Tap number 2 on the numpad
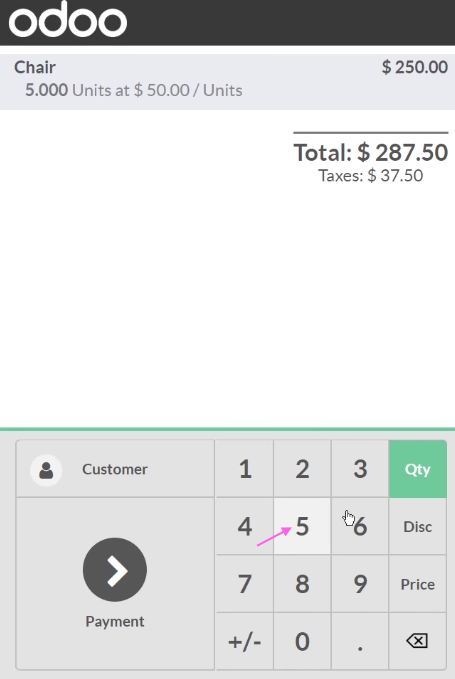Image resolution: width=455 pixels, height=679 pixels. tap(302, 469)
